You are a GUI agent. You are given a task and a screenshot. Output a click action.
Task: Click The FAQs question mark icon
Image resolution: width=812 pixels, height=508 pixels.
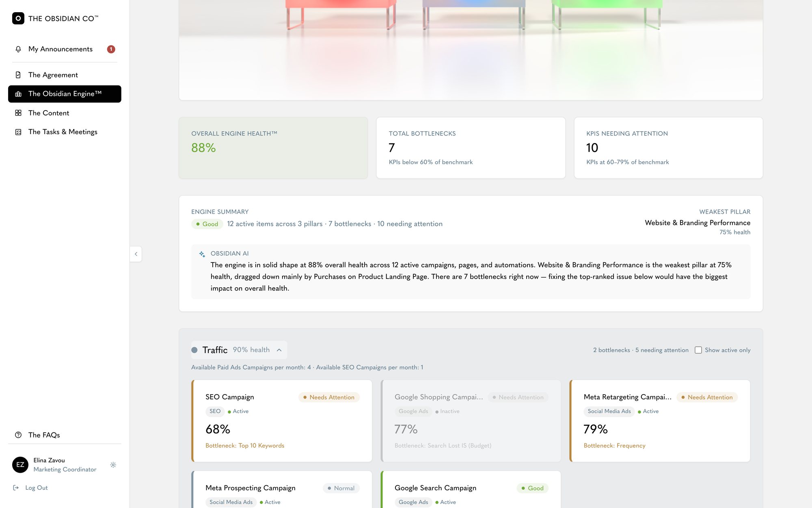[18, 435]
